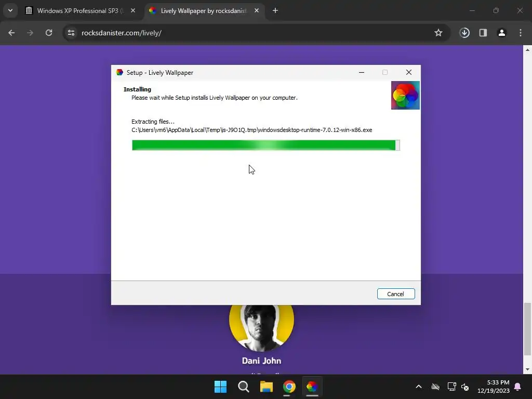Click the installation progress bar

pyautogui.click(x=265, y=145)
